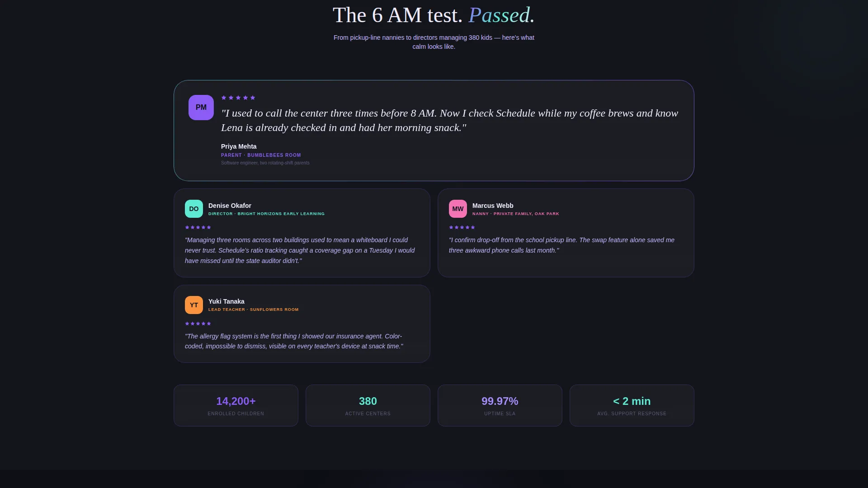This screenshot has width=868, height=488.
Task: Select the Denise Okafor name label
Action: pyautogui.click(x=230, y=206)
